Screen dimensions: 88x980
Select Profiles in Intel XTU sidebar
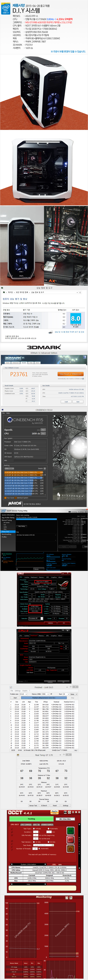tap(4, 537)
